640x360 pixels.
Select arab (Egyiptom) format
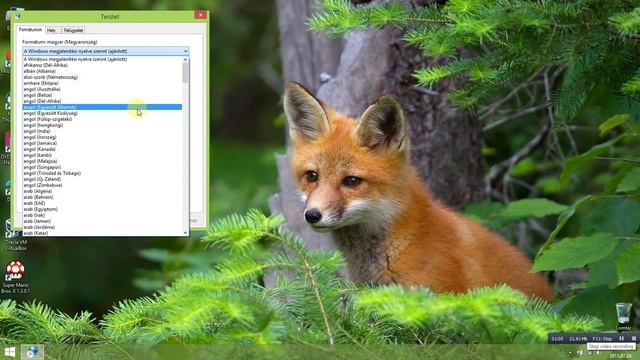pos(102,209)
